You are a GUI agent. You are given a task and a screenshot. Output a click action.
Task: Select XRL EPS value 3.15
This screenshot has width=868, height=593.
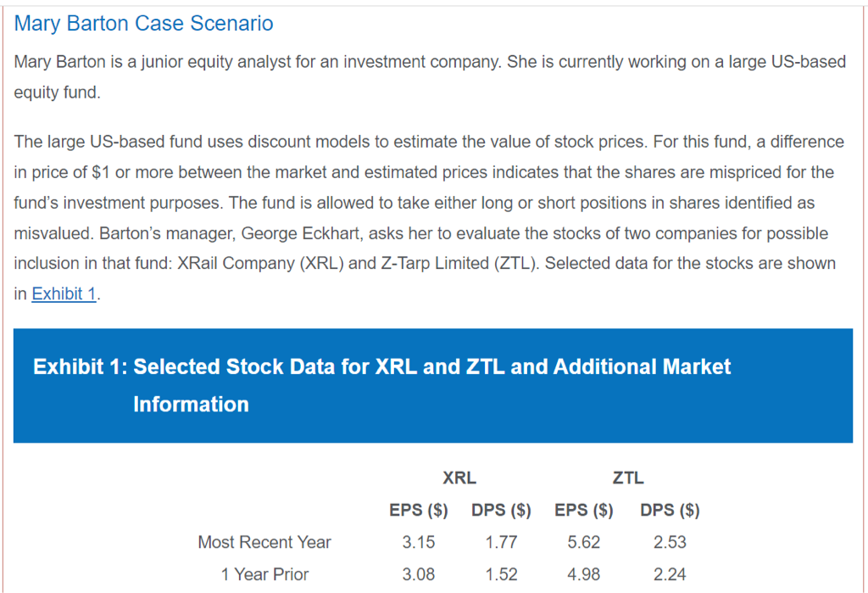(x=418, y=542)
